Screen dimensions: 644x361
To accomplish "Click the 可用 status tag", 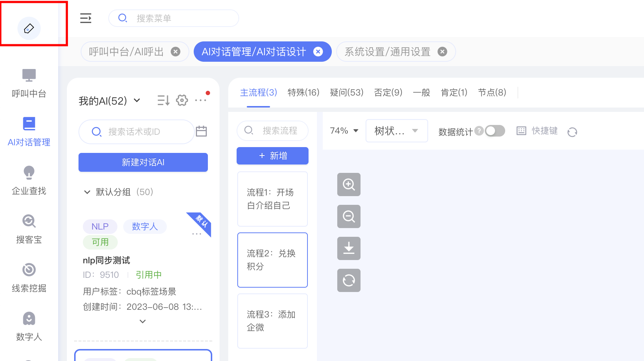I will click(100, 242).
